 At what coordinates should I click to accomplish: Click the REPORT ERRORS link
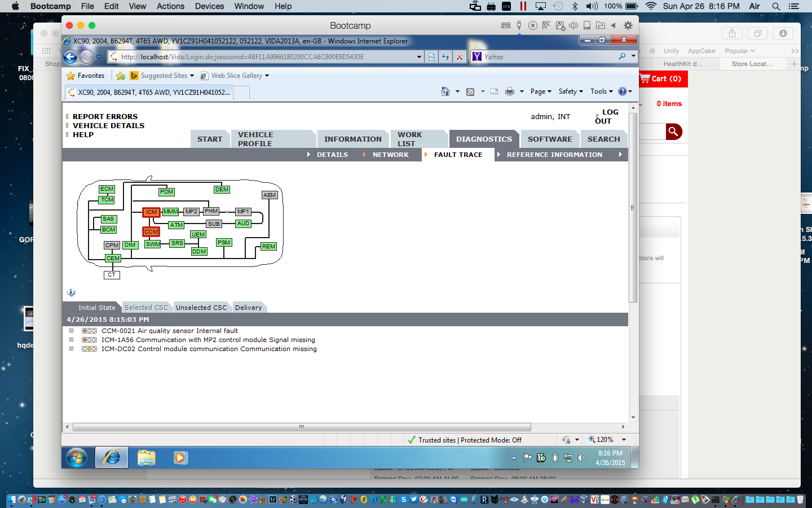click(105, 117)
